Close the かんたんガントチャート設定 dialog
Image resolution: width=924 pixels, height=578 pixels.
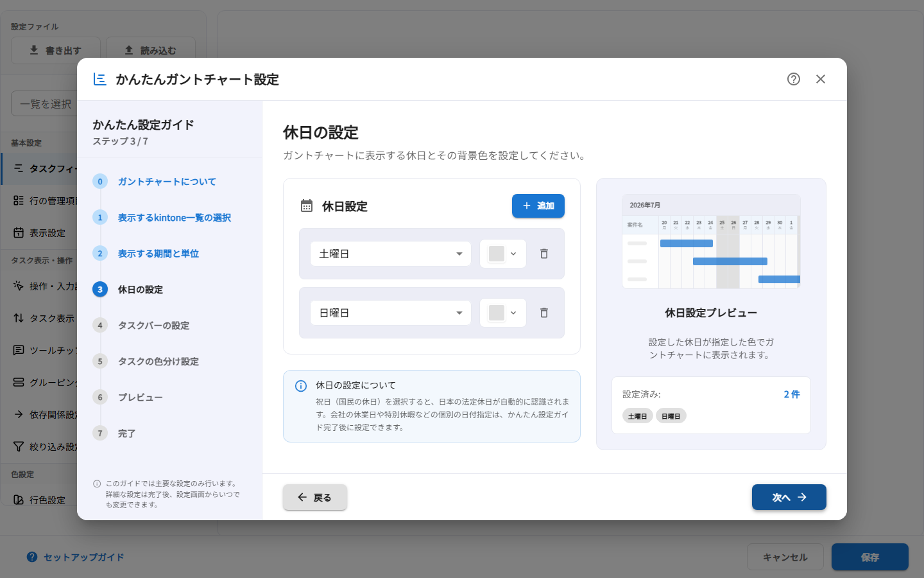coord(821,79)
